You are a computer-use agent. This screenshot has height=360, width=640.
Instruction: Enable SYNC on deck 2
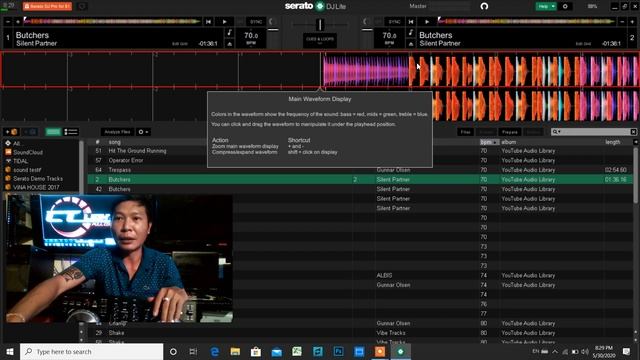[394, 22]
